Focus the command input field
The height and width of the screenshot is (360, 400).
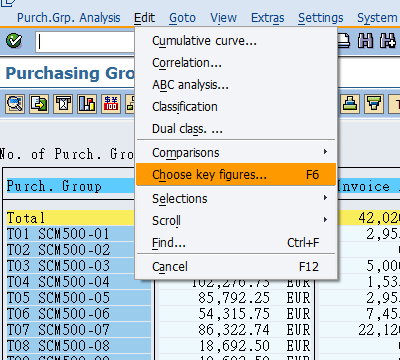tap(85, 42)
